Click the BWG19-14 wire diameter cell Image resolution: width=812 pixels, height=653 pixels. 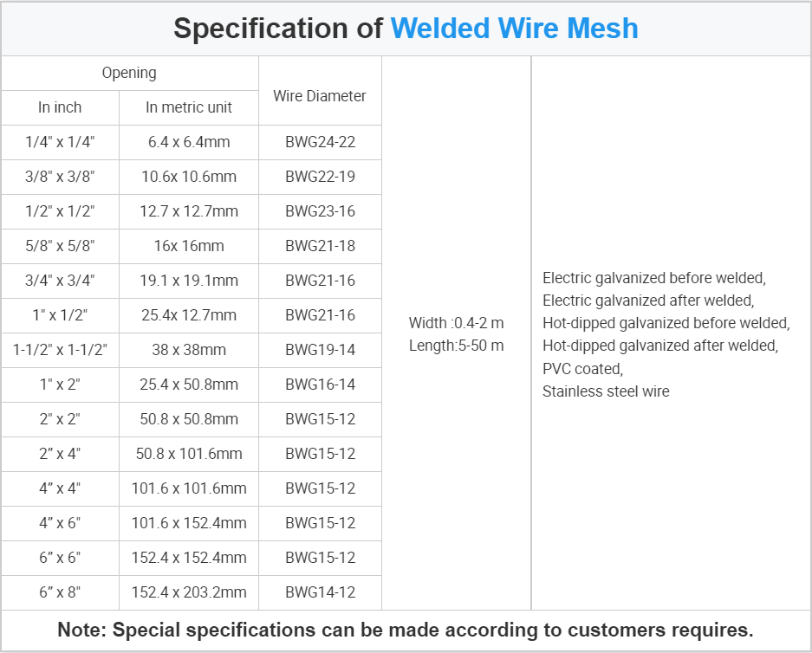(320, 350)
